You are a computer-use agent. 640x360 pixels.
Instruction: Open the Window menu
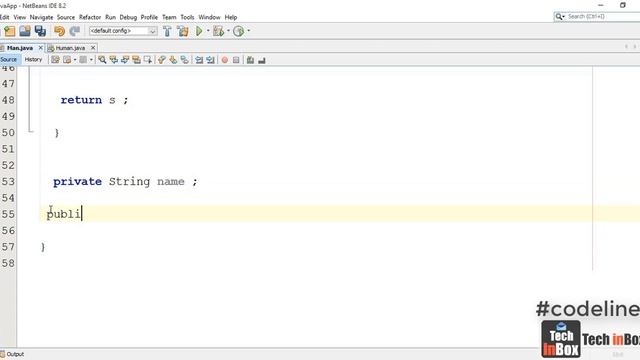(x=209, y=17)
